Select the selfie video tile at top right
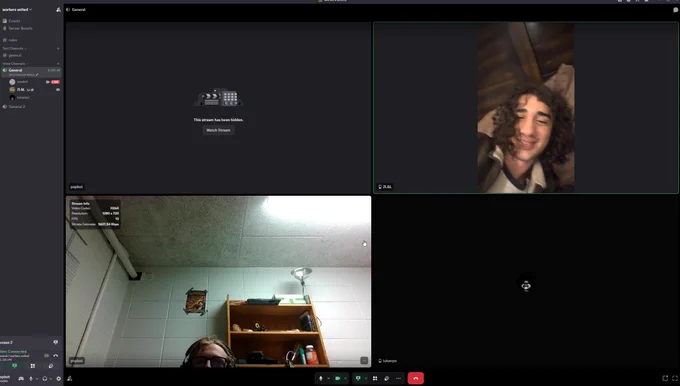This screenshot has height=386, width=680. click(526, 108)
